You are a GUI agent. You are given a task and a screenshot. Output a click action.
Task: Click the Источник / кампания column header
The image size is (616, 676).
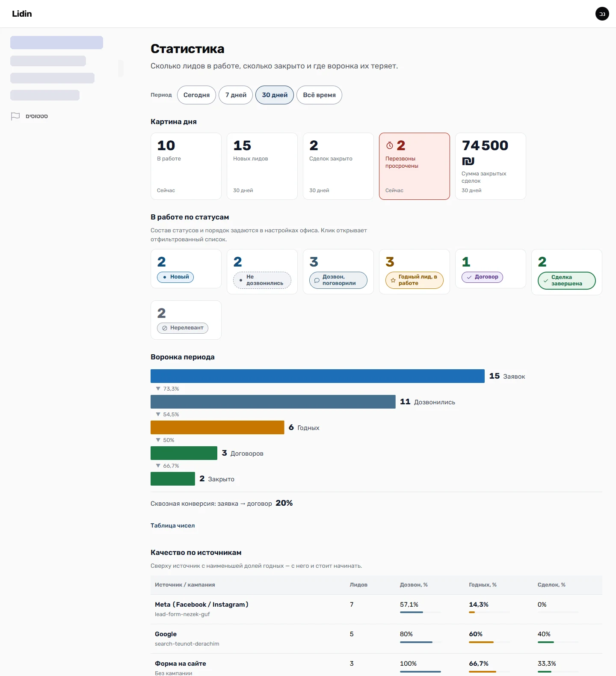pos(185,585)
